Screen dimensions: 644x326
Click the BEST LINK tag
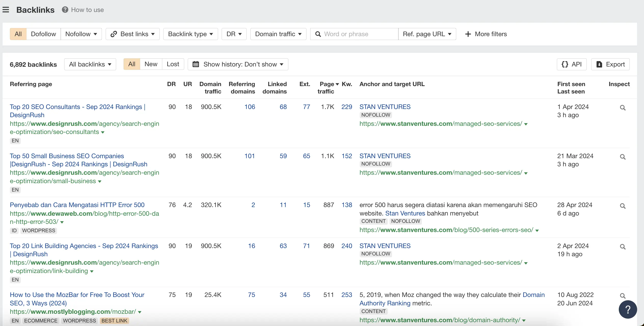click(114, 321)
